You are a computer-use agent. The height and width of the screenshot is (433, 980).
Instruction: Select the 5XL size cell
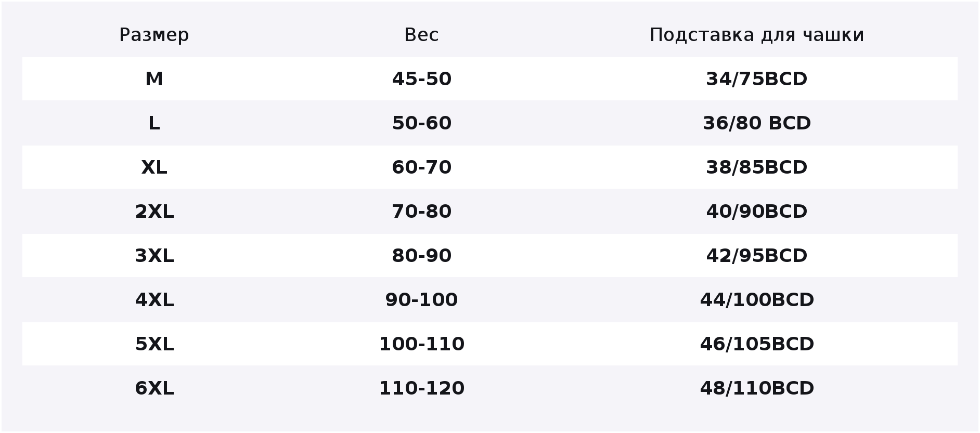click(x=154, y=344)
